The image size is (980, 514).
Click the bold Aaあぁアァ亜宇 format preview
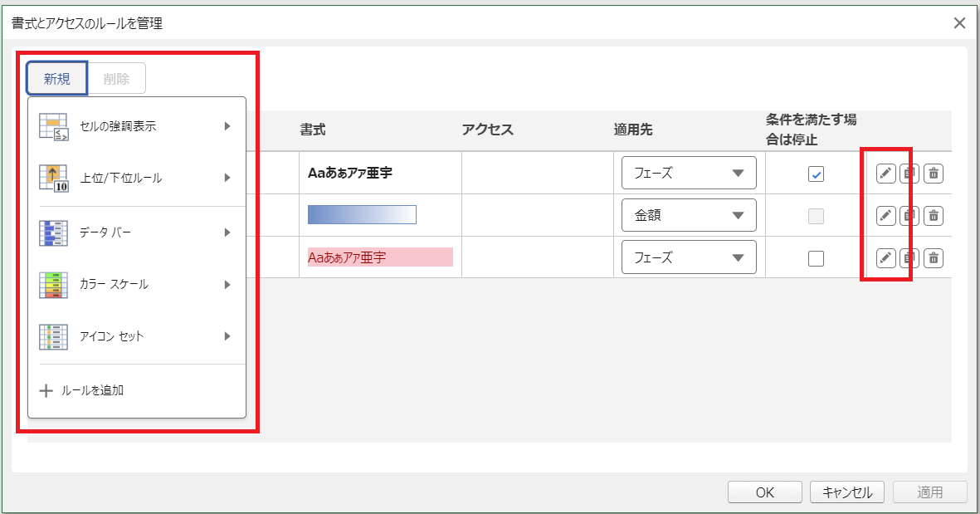pyautogui.click(x=350, y=173)
